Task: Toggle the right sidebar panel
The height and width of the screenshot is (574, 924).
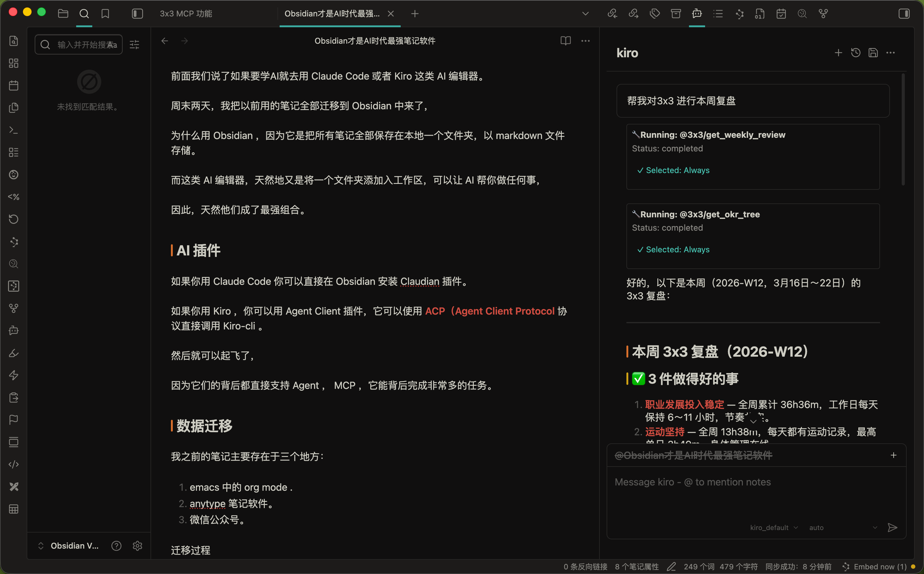Action: click(x=904, y=13)
